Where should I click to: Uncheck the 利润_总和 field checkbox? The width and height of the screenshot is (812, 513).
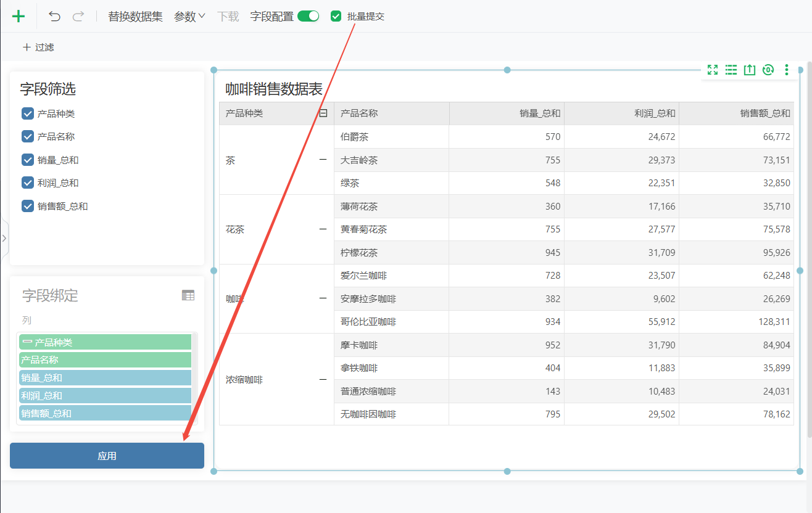pyautogui.click(x=28, y=183)
